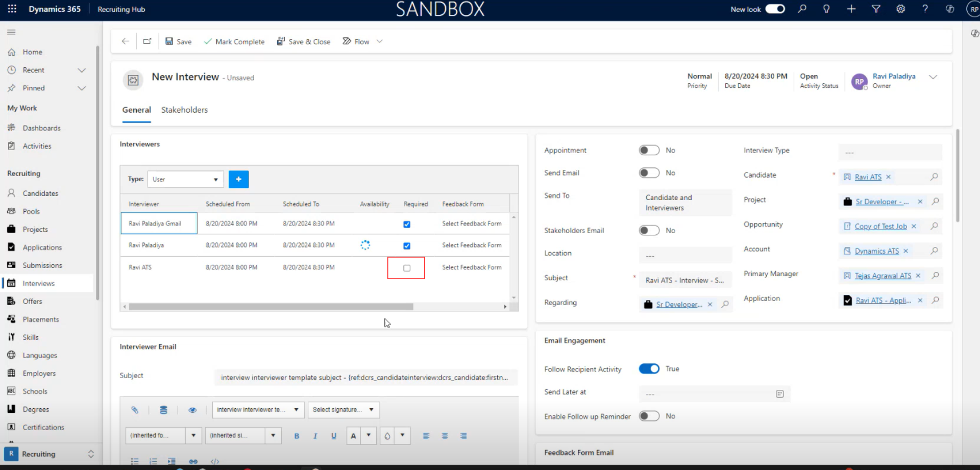This screenshot has height=470, width=980.
Task: Expand the Recent section in sidebar
Action: tap(81, 70)
